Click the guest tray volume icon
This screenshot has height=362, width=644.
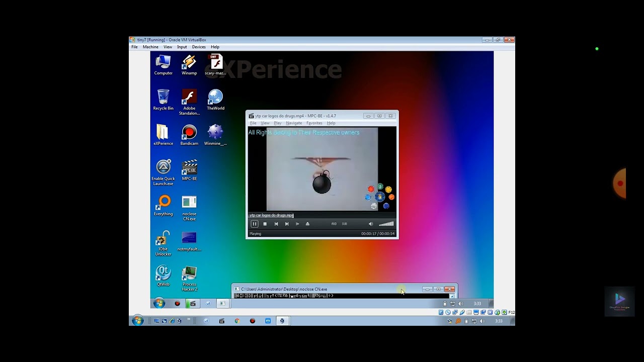460,304
